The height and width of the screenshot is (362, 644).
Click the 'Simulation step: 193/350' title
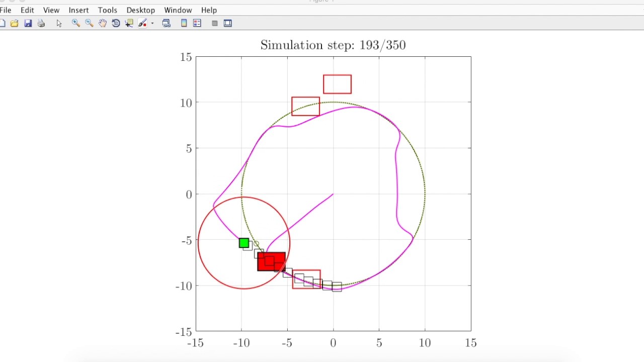[x=333, y=45]
